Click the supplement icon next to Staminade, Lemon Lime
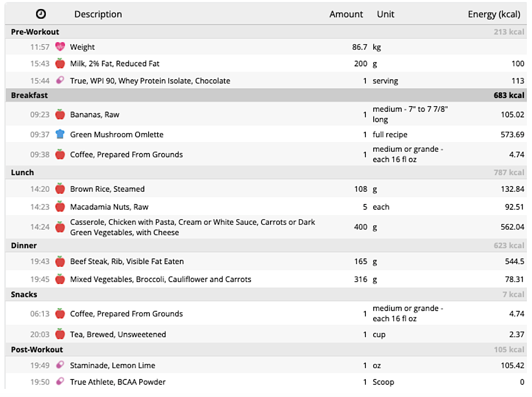Viewport: 532px width, 397px height. [60, 365]
